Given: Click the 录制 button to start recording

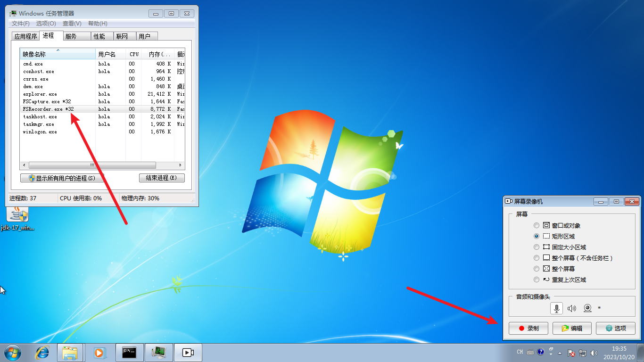Looking at the screenshot, I should 528,328.
